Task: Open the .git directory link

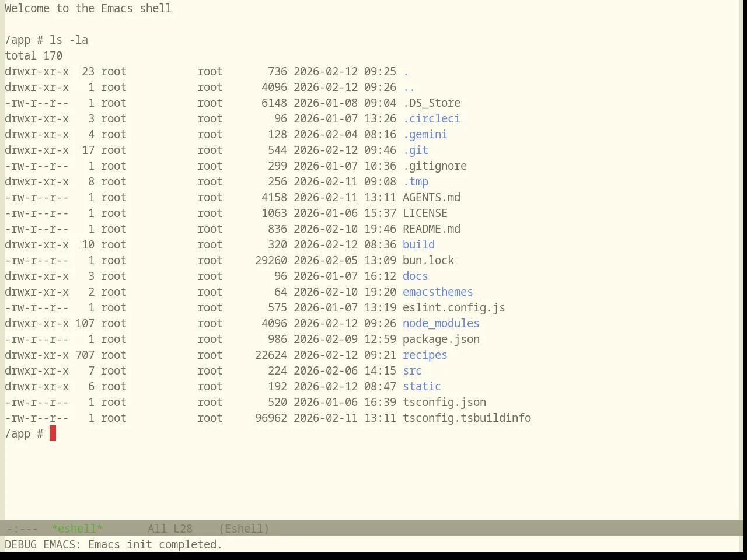Action: pyautogui.click(x=416, y=150)
